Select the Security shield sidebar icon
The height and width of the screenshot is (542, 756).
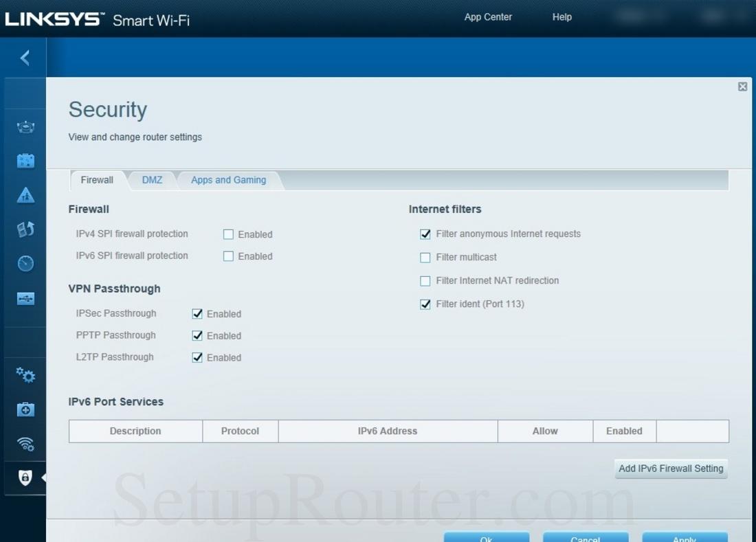click(25, 477)
